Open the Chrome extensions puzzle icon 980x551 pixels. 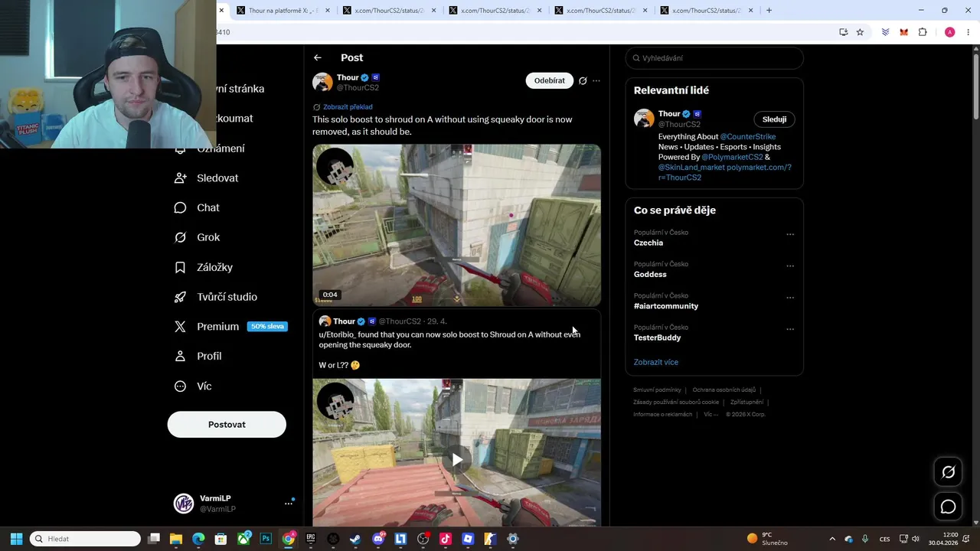(923, 32)
